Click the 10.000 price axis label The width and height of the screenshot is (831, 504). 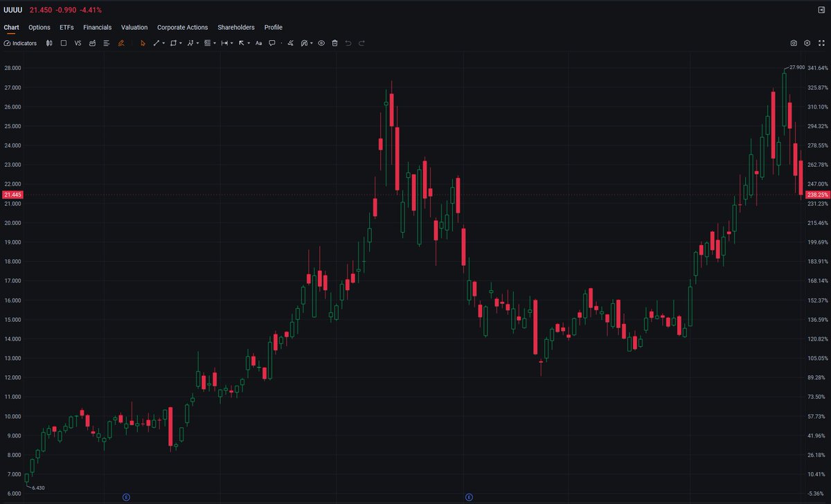[12, 416]
